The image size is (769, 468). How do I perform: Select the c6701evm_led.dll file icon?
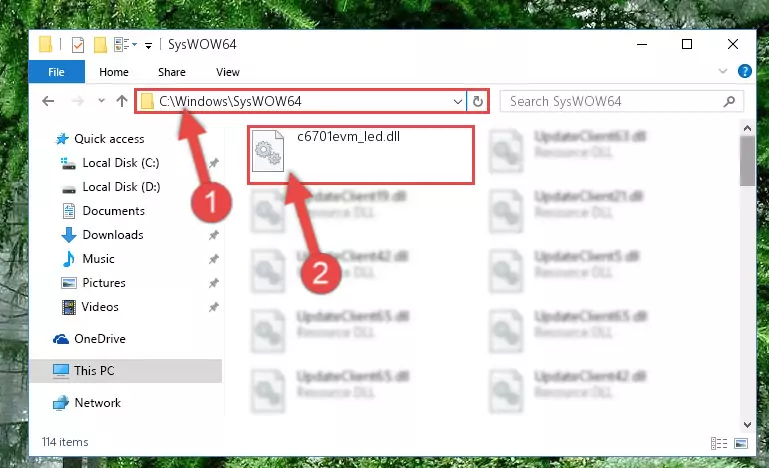[268, 151]
